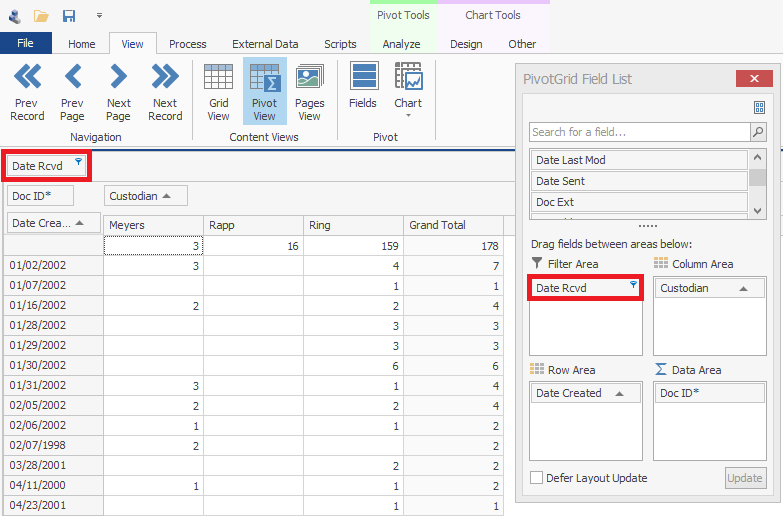Select Doc Ext field in list
The height and width of the screenshot is (516, 783).
639,202
